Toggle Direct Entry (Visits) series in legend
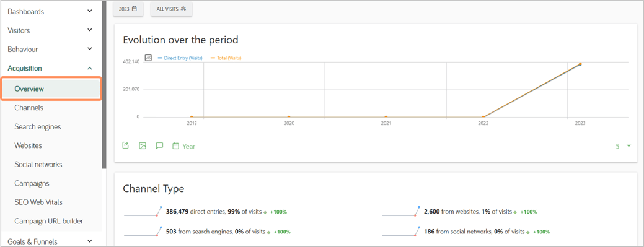 180,58
